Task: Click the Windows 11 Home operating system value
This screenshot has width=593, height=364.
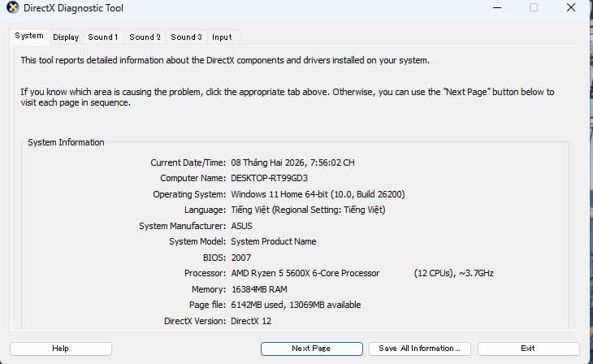Action: click(x=318, y=194)
